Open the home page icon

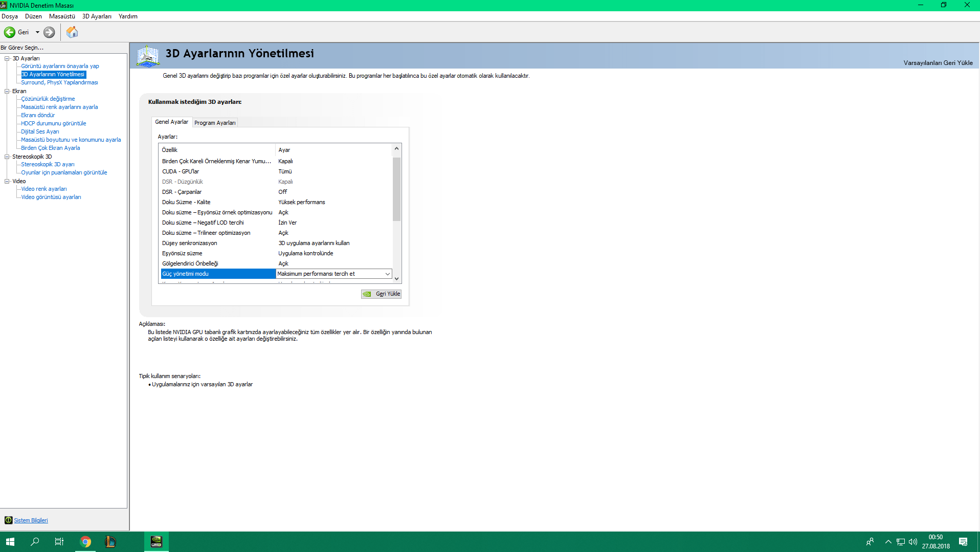[72, 32]
